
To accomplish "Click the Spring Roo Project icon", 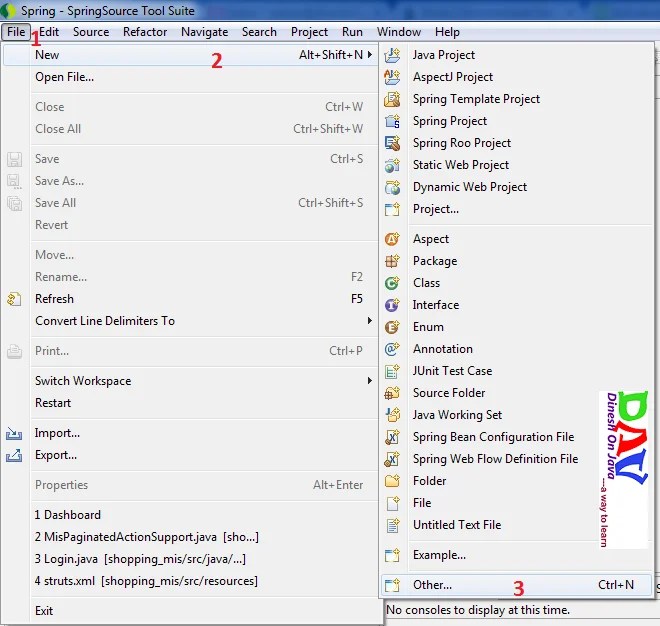I will point(392,143).
